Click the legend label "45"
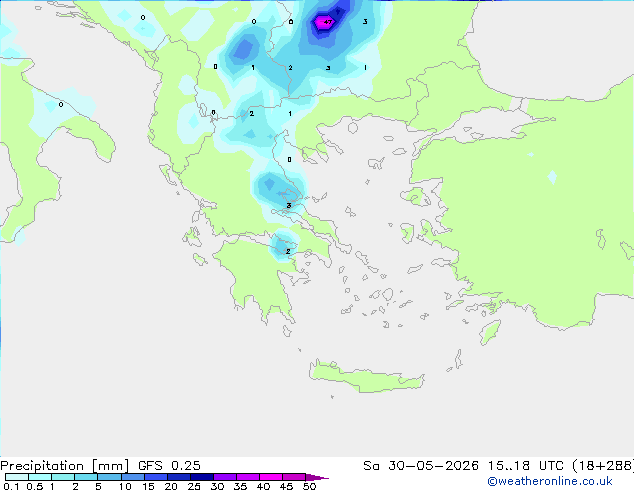The image size is (634, 490). coord(286,486)
